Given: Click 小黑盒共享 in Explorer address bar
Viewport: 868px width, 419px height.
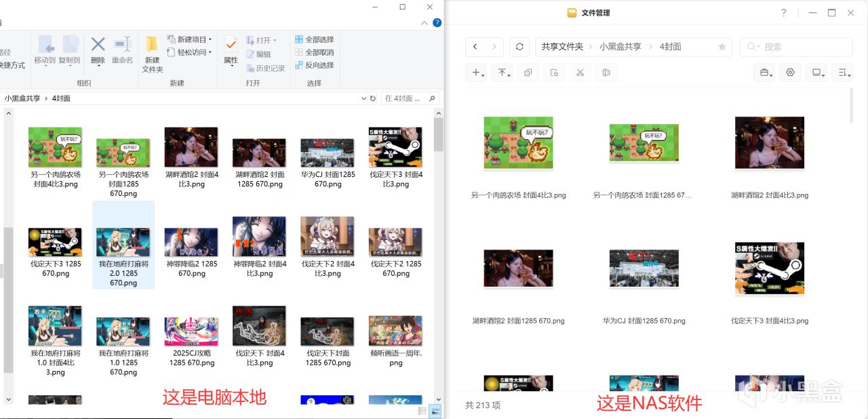Looking at the screenshot, I should (x=22, y=98).
